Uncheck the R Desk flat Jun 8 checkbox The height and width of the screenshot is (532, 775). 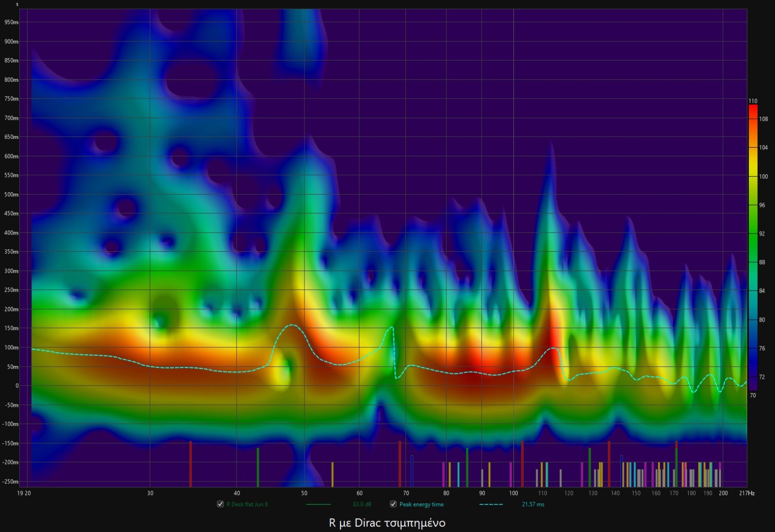click(220, 504)
